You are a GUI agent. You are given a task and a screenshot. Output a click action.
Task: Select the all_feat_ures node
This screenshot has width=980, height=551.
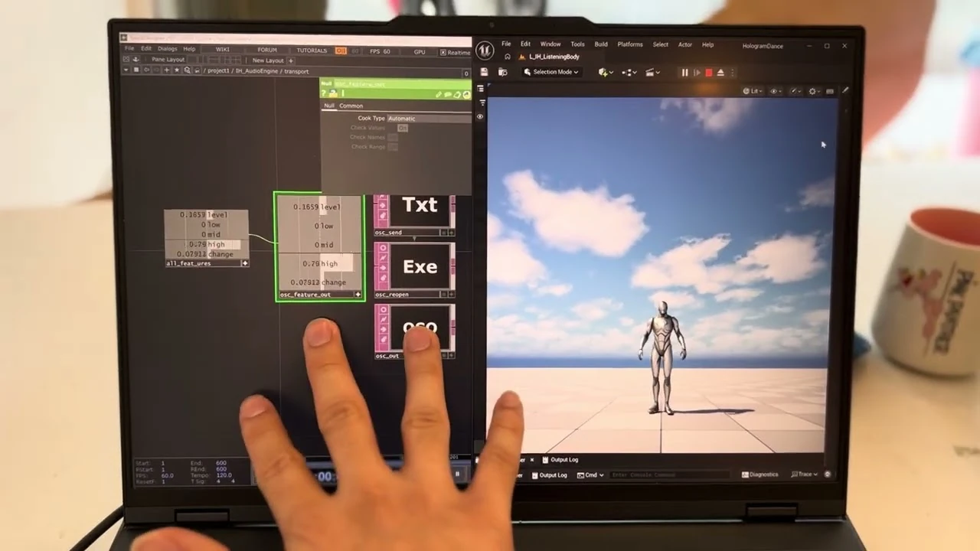pos(207,238)
